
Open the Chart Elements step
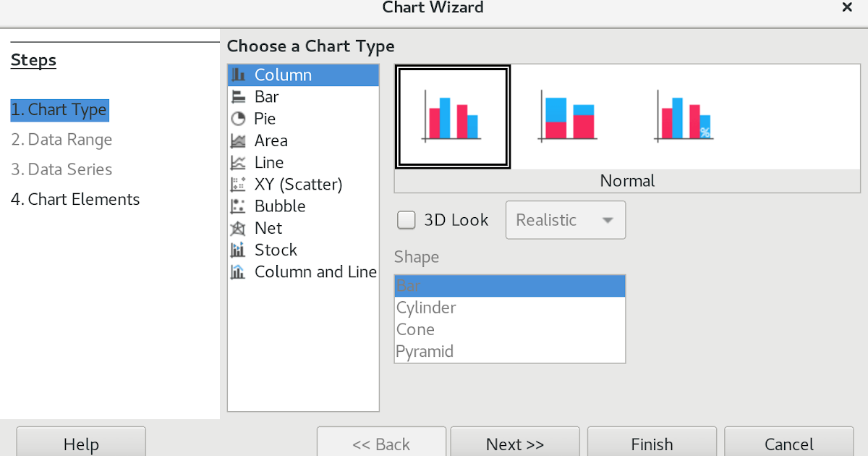coord(75,198)
